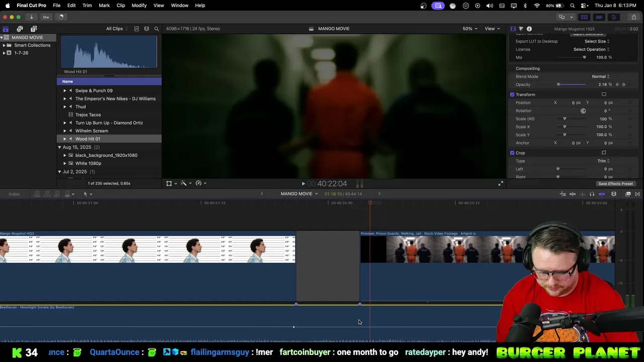Image resolution: width=644 pixels, height=362 pixels.
Task: Toggle Crop onscreen controls button
Action: (x=604, y=153)
